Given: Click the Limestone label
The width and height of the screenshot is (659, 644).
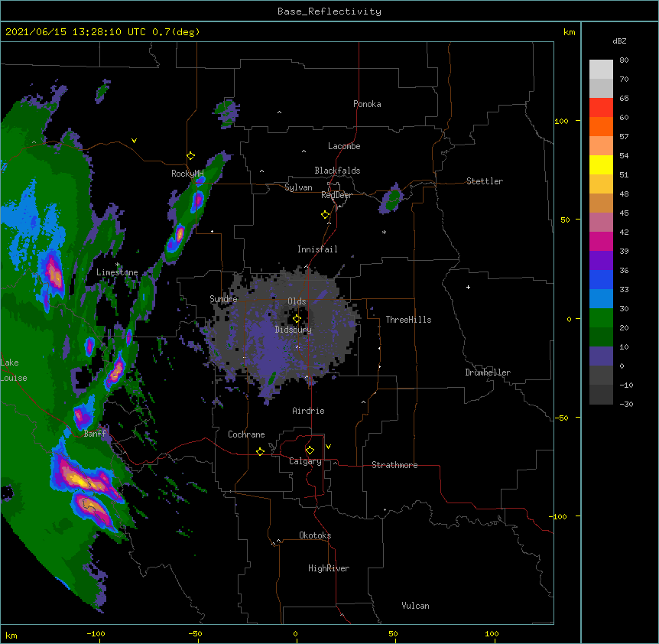Looking at the screenshot, I should [x=117, y=272].
